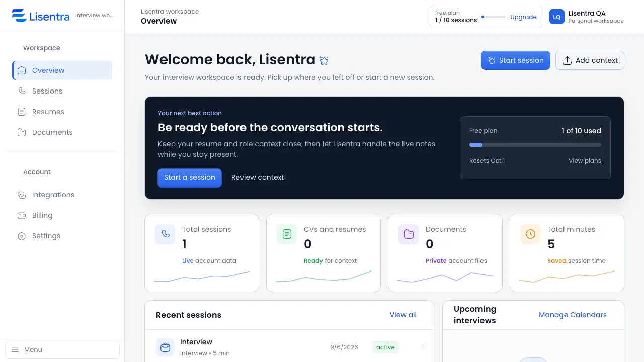Open the Menu button at sidebar bottom
The width and height of the screenshot is (644, 362).
click(x=62, y=350)
